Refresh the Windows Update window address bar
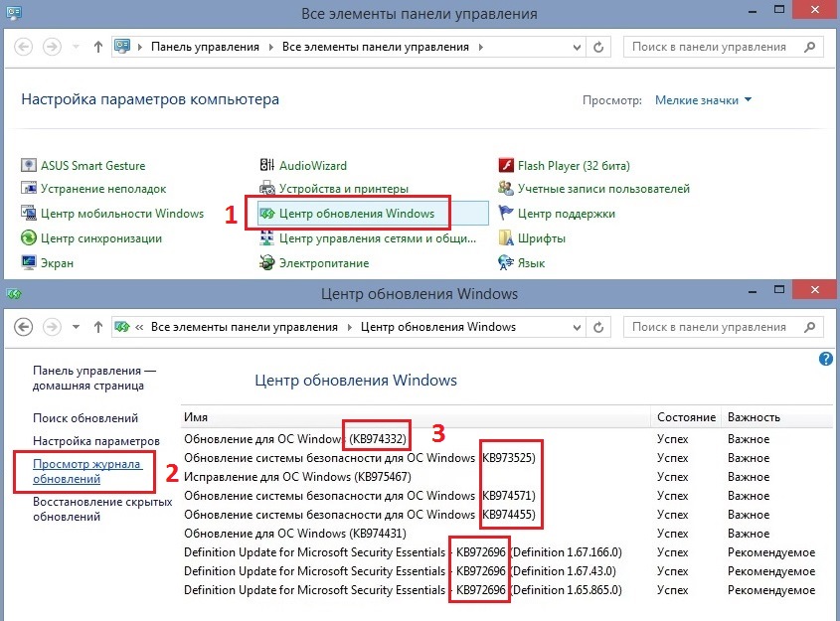The height and width of the screenshot is (621, 840). 598,327
